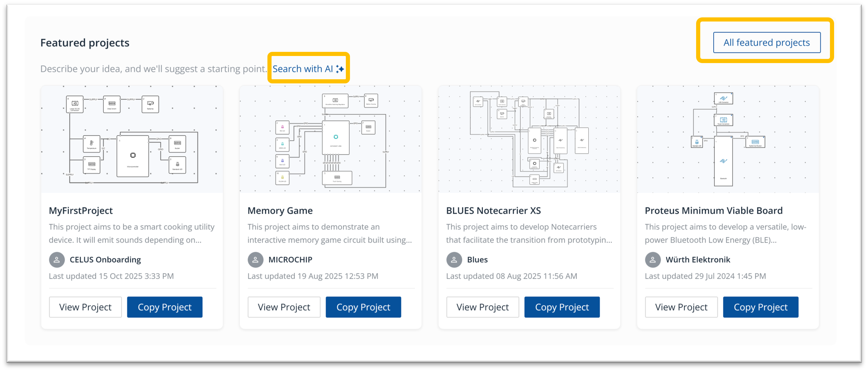View the BLUES Notecarrier XS project
Screen dimensions: 868x371
[x=483, y=307]
